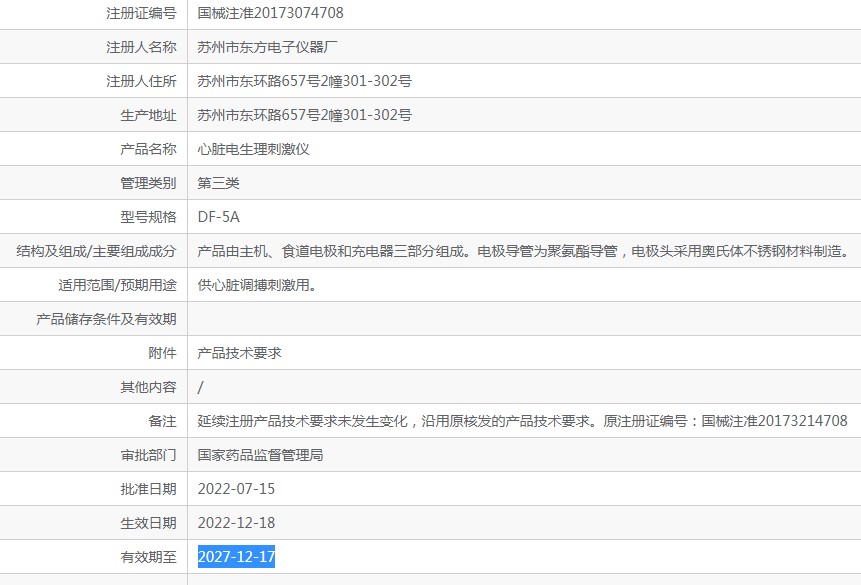The width and height of the screenshot is (861, 585).
Task: Select model value DF-5A
Action: (x=219, y=217)
